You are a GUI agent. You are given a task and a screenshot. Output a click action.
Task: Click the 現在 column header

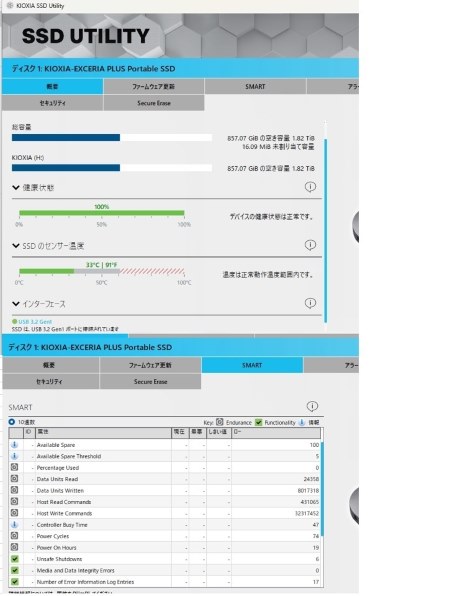(180, 432)
